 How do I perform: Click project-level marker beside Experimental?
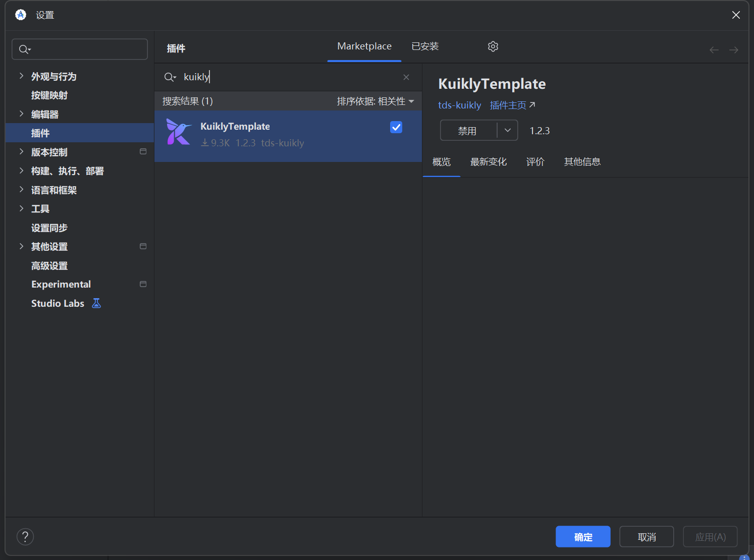(143, 284)
